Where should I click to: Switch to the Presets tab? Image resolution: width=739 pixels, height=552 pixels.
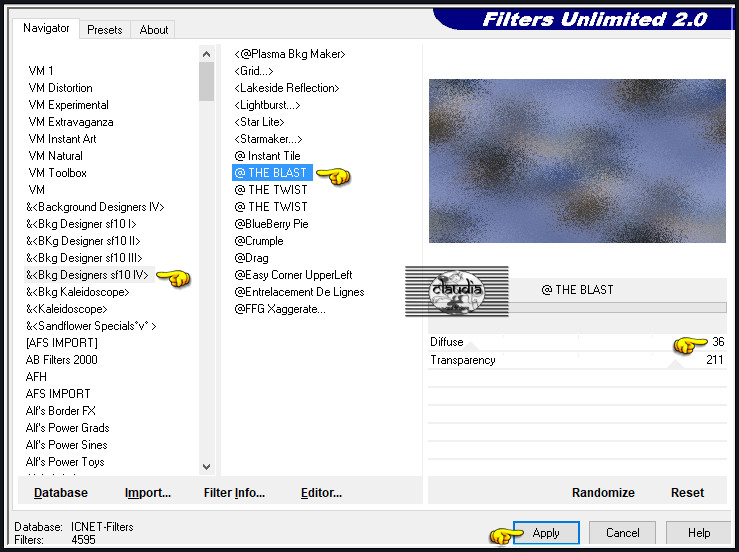pos(105,30)
